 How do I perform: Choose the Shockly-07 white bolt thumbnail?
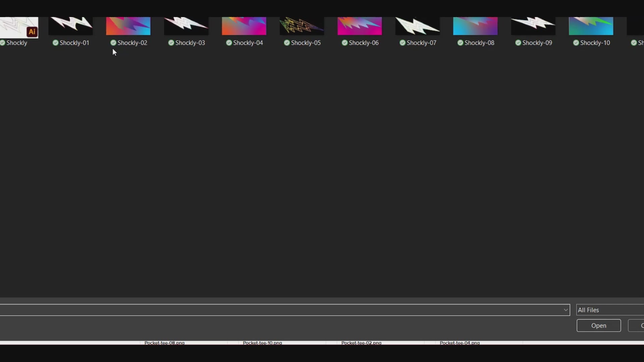click(417, 26)
